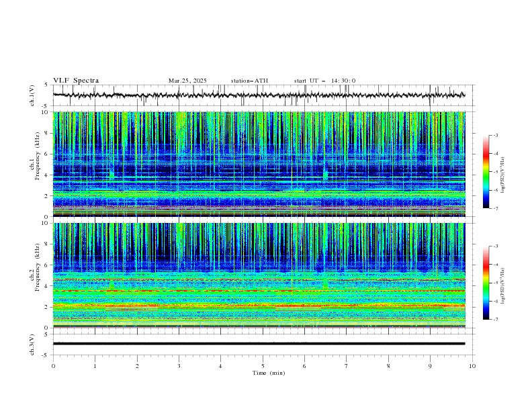Image resolution: width=532 pixels, height=411 pixels.
Task: Click the "3" tick on the Time axis
Action: click(x=179, y=366)
